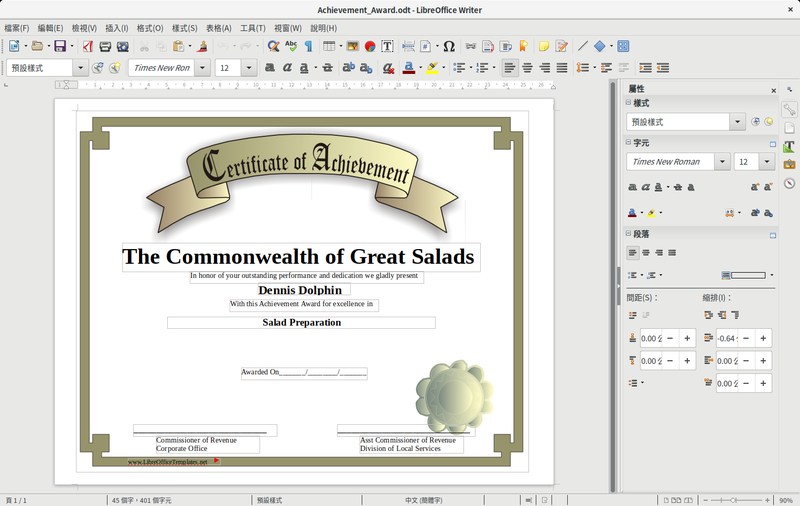The image size is (800, 506).
Task: Open the font name dropdown in toolbar
Action: pyautogui.click(x=203, y=68)
